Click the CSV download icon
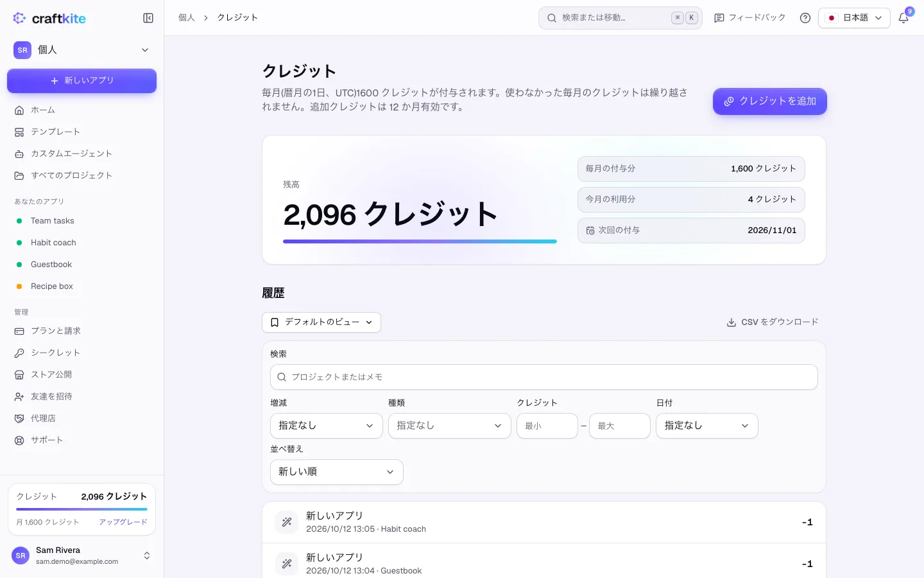 tap(732, 322)
